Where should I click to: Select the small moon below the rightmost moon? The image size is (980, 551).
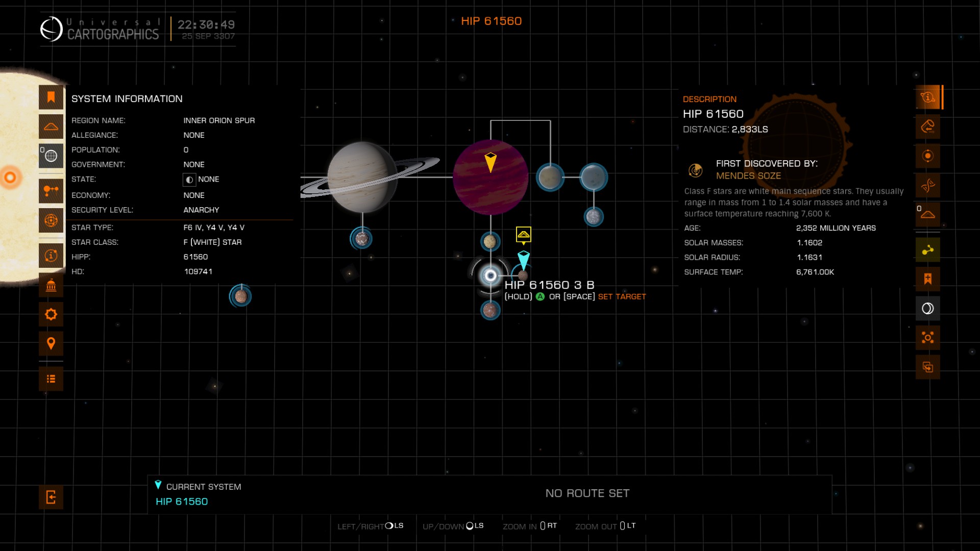tap(594, 217)
